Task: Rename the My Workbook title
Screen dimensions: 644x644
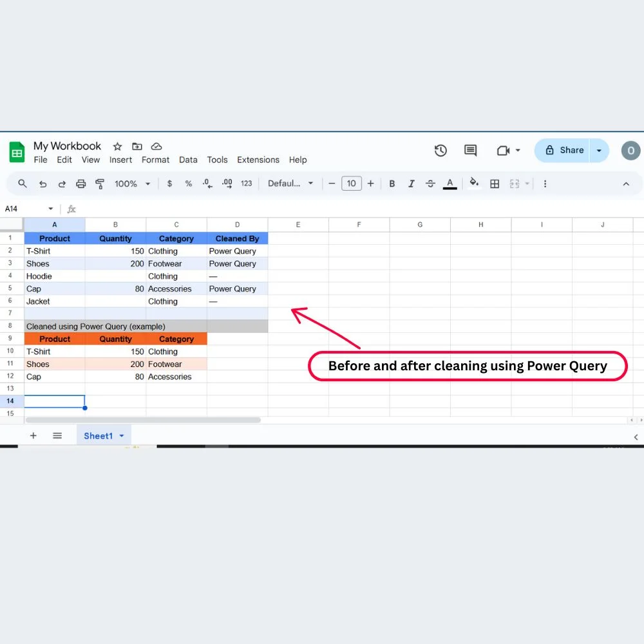Action: point(68,146)
